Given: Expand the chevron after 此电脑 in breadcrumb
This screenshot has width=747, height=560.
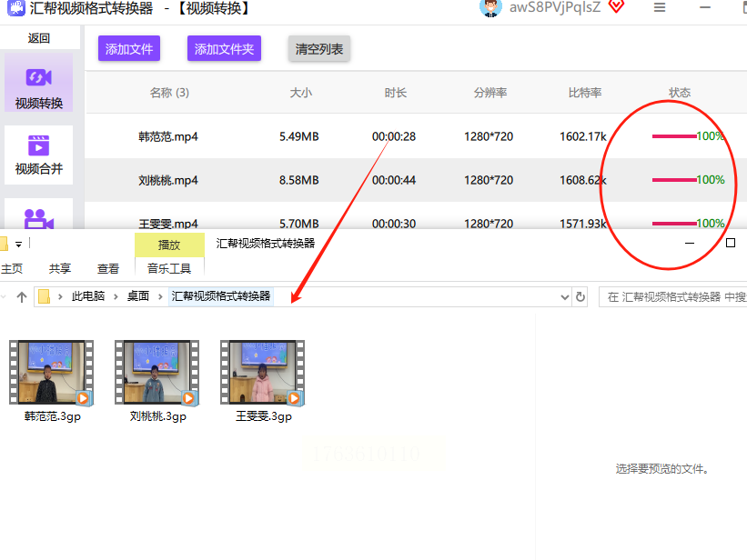Looking at the screenshot, I should point(115,296).
